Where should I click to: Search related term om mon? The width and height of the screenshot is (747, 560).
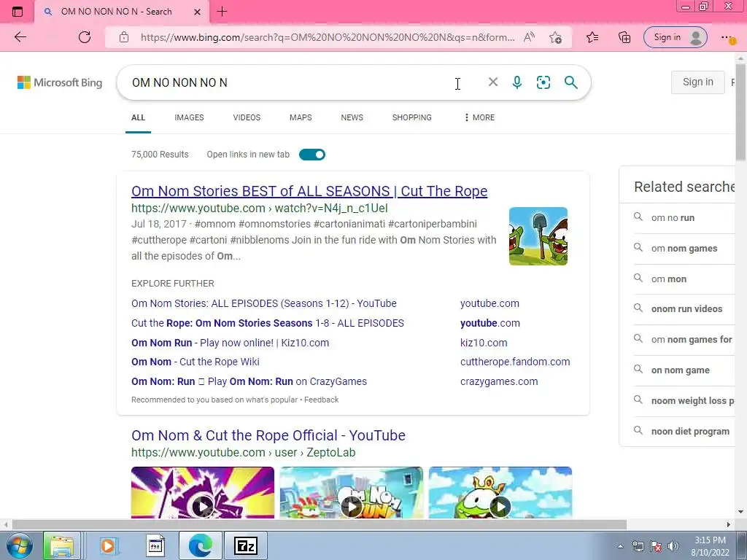pos(669,279)
